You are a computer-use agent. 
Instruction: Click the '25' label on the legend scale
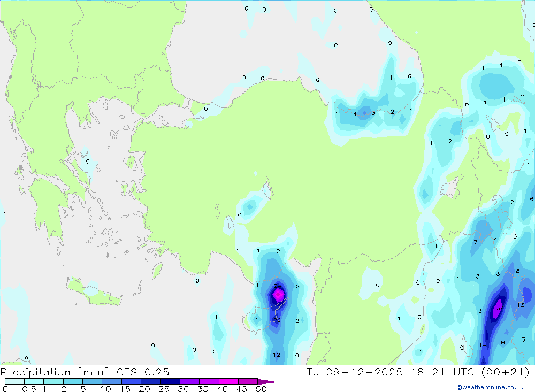(164, 389)
